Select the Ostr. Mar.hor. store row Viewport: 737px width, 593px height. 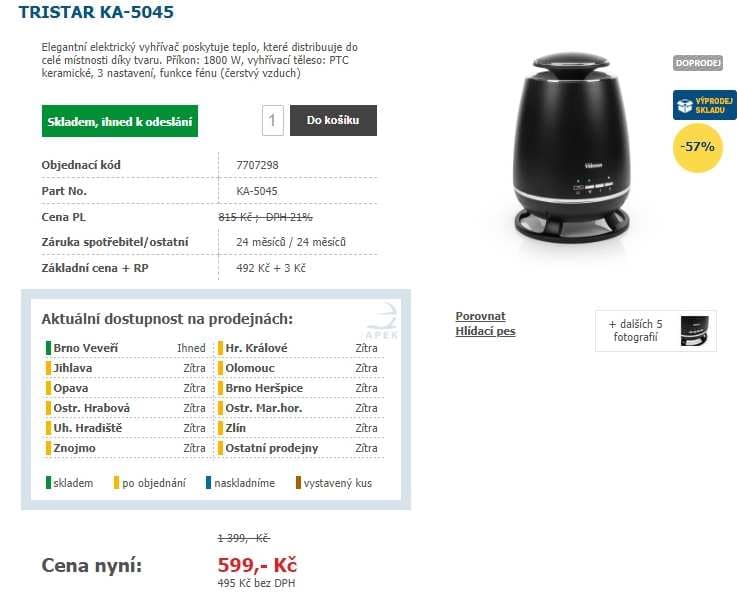click(x=298, y=408)
